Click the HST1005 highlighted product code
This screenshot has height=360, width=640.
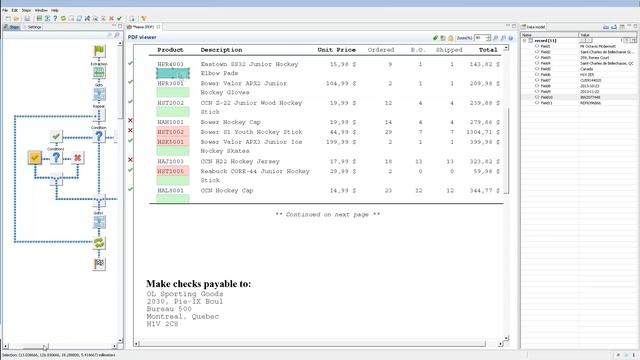point(173,171)
